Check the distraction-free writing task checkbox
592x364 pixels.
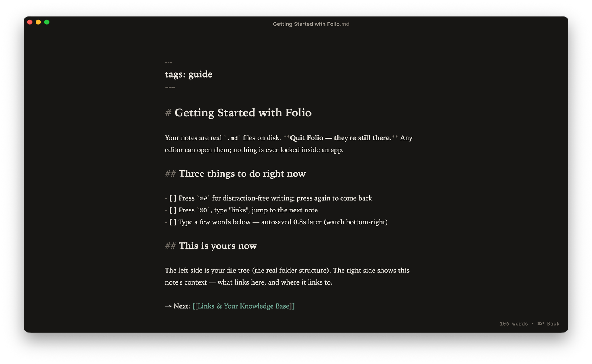point(173,198)
